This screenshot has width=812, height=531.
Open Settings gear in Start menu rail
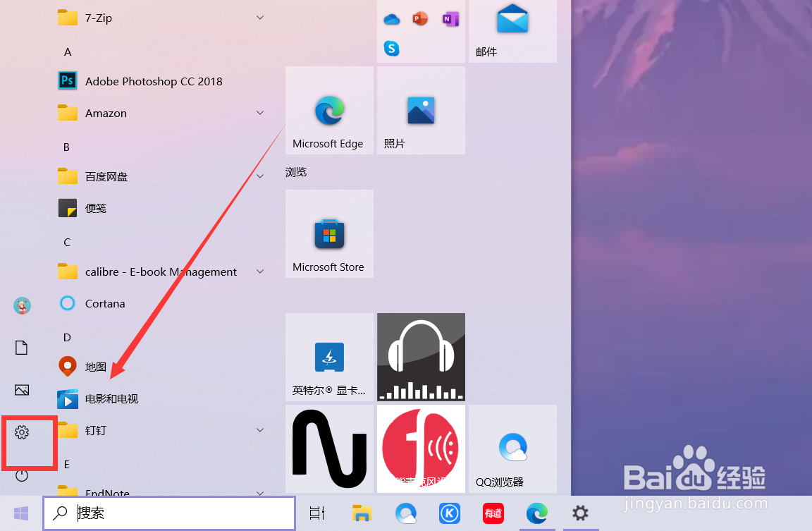(22, 432)
